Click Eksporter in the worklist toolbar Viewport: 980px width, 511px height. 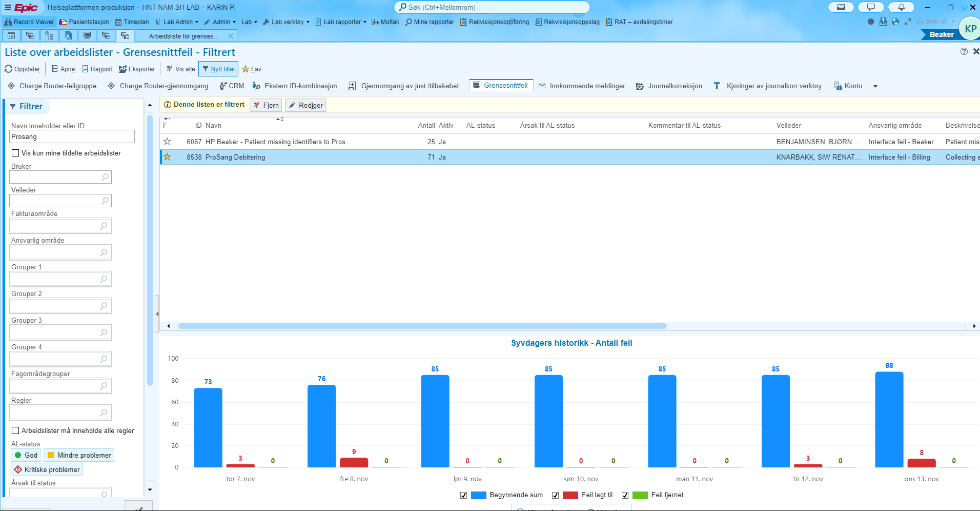137,69
